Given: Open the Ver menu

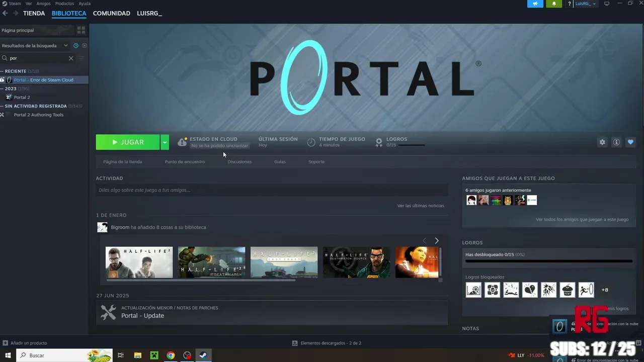Looking at the screenshot, I should point(28,4).
